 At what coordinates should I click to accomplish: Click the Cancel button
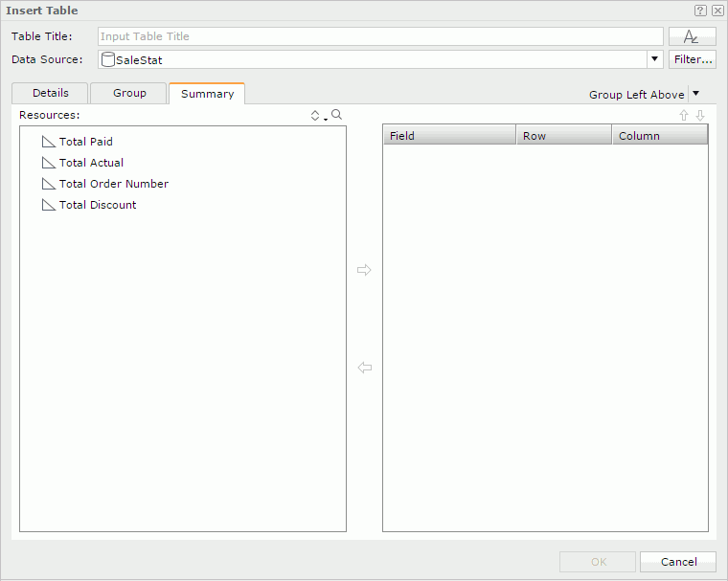click(x=678, y=562)
